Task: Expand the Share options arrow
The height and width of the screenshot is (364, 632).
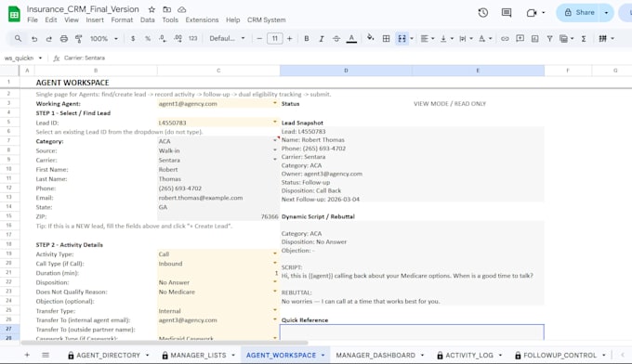Action: 607,12
